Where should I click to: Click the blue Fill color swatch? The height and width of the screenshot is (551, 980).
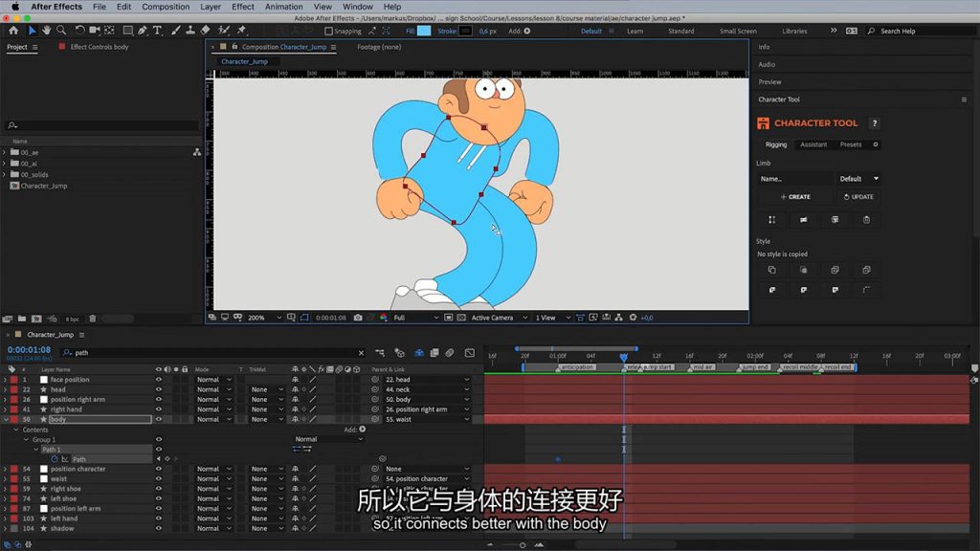[x=424, y=31]
